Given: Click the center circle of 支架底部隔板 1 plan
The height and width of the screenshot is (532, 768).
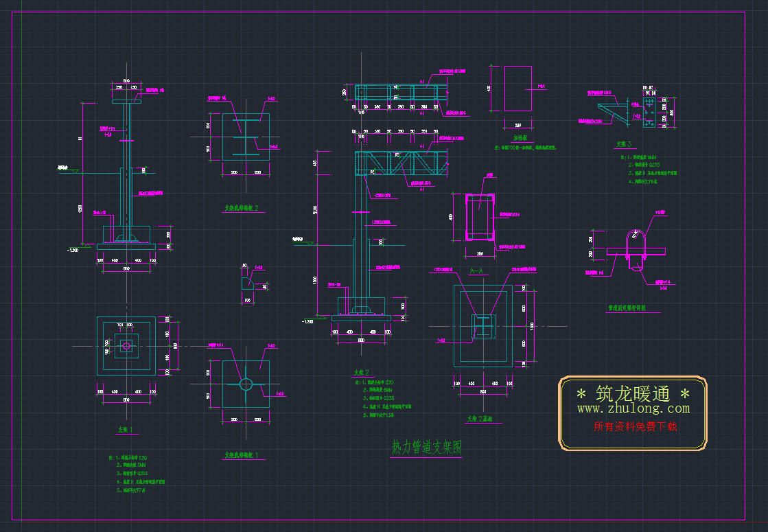Looking at the screenshot, I should point(246,384).
